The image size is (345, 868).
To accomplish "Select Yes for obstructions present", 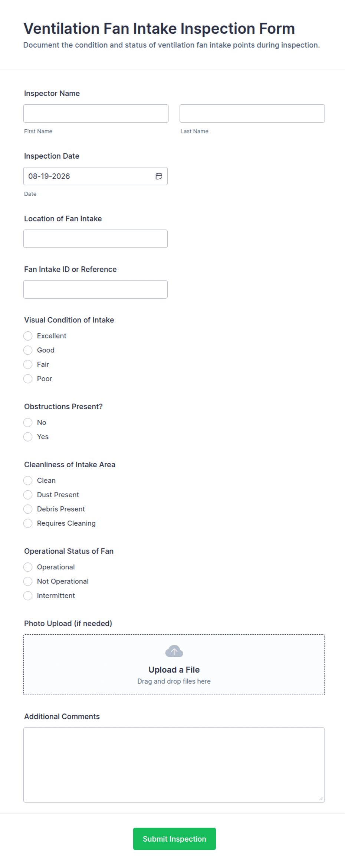I will [28, 437].
